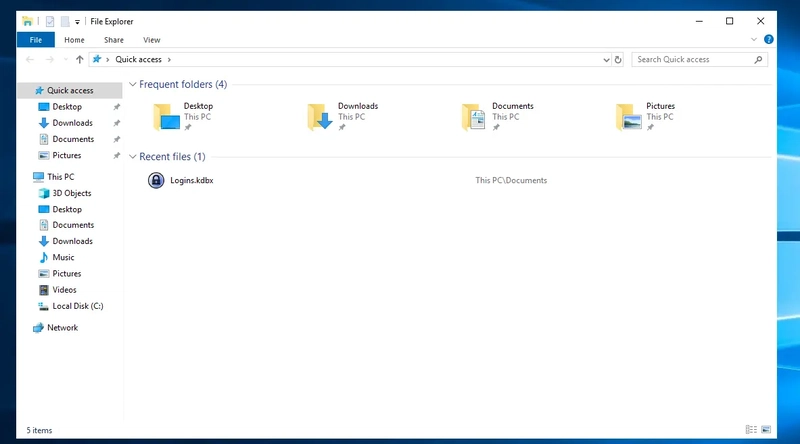Expand the address bar history dropdown
800x444 pixels.
coord(606,60)
